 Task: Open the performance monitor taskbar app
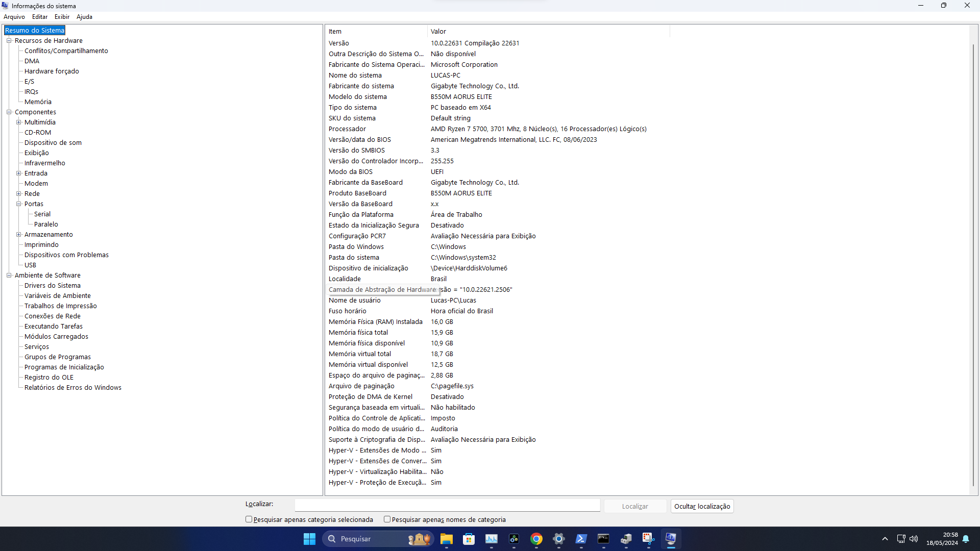[x=492, y=539]
